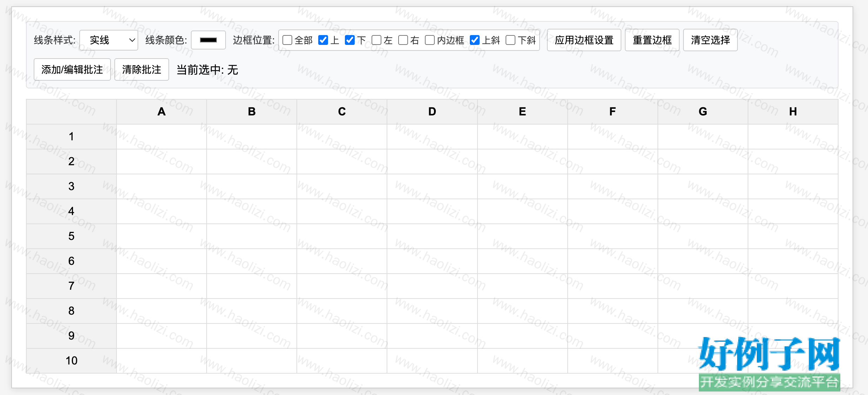The image size is (868, 395).
Task: Open the black 线条颜色 color picker
Action: click(208, 40)
